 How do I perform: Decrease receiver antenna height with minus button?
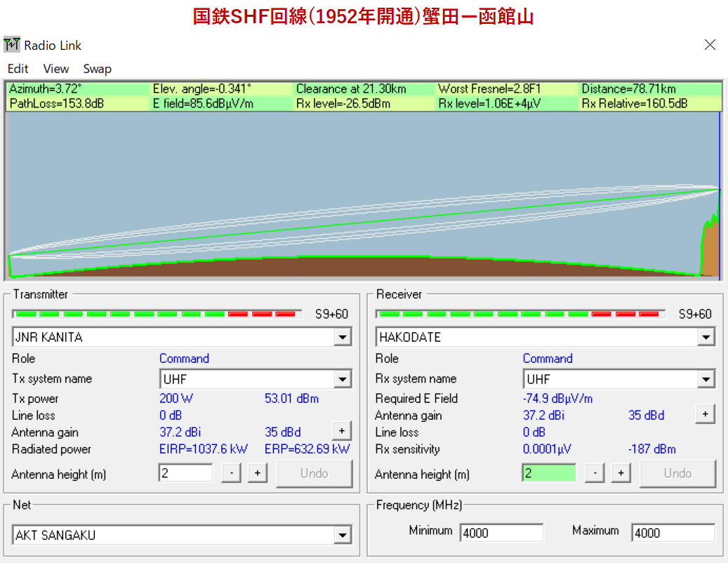click(x=595, y=473)
